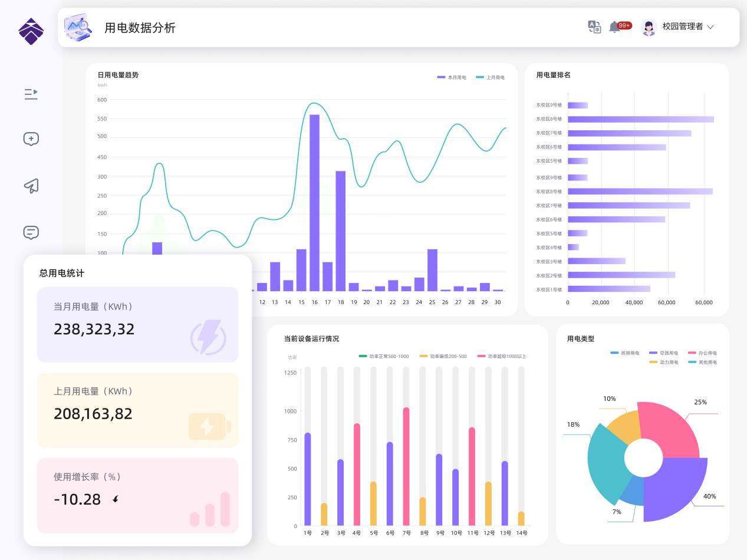Toggle the 空调用电 legend entry
The height and width of the screenshot is (560, 747).
coord(664,353)
